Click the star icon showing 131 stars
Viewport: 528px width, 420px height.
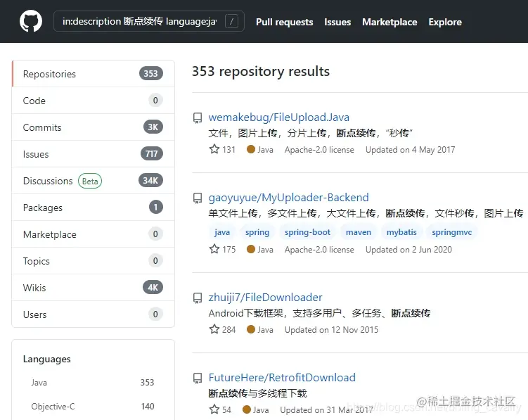click(214, 149)
